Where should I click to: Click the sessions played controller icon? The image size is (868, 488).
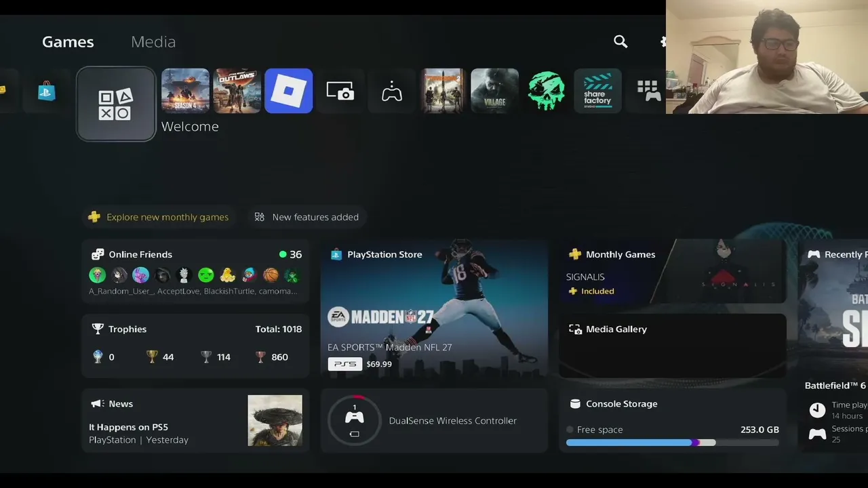tap(818, 434)
